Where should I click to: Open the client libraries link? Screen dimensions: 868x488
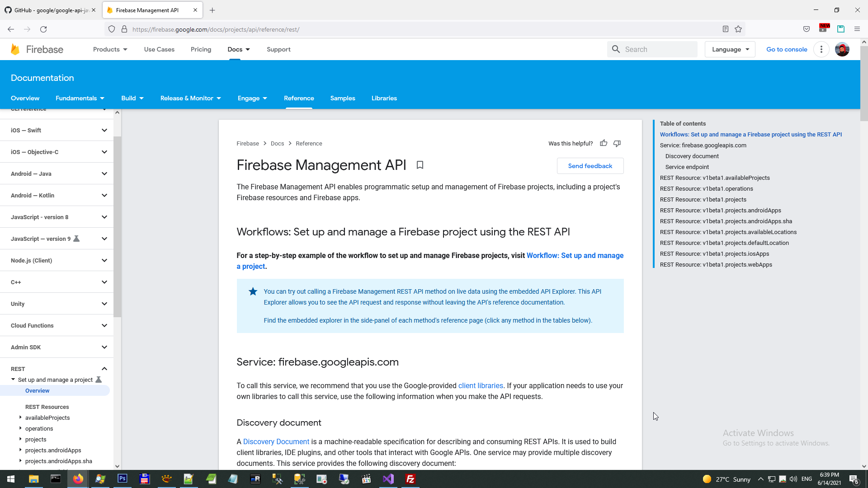(x=481, y=385)
